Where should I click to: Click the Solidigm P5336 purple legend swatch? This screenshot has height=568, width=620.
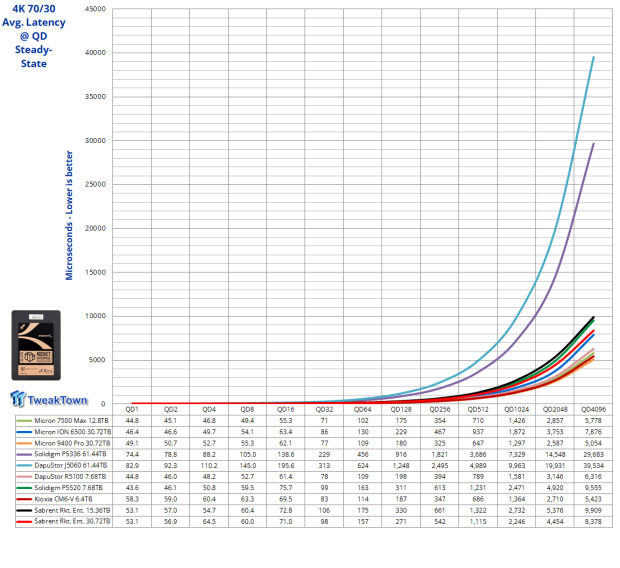[x=24, y=454]
